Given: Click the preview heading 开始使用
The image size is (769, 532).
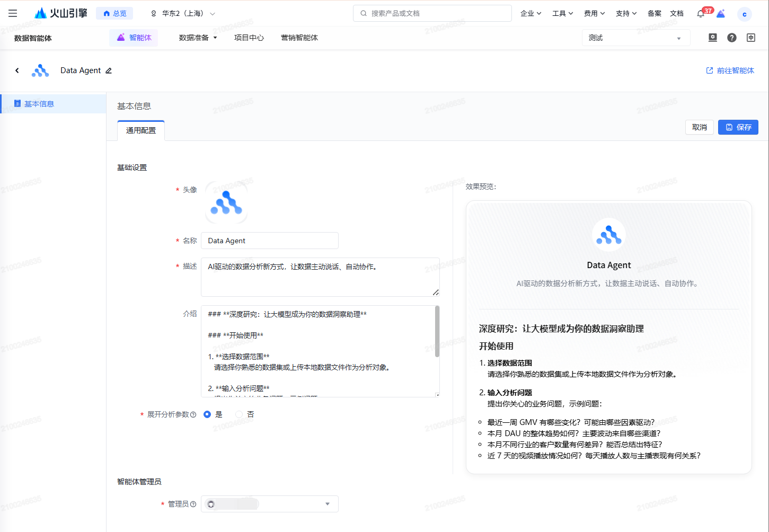Looking at the screenshot, I should (x=496, y=346).
